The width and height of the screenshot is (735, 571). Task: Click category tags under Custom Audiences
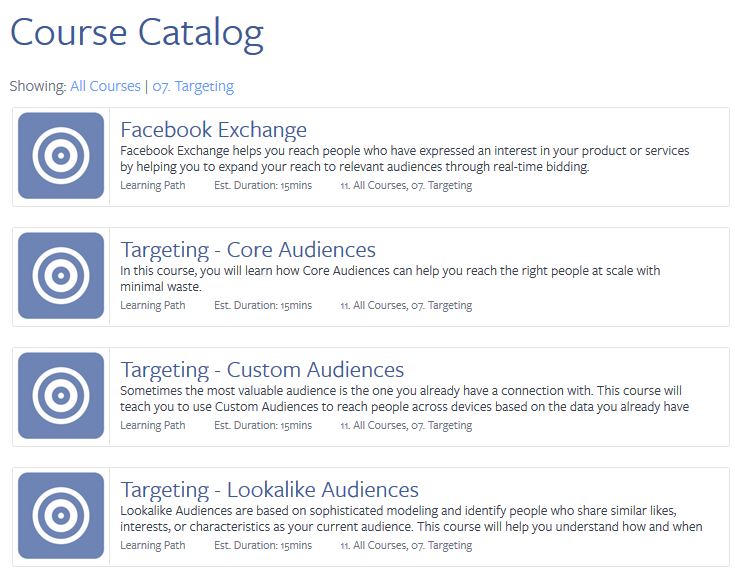click(406, 425)
